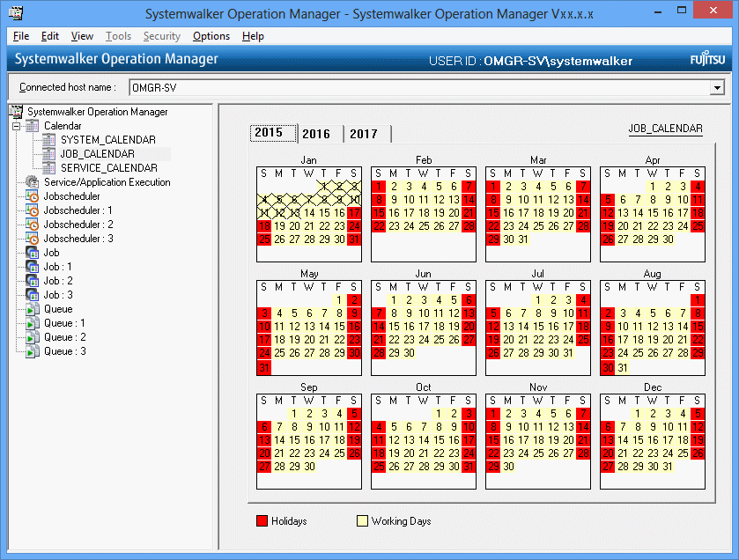Select JOB_CALENDAR in the tree
Viewport: 739px width, 560px height.
tap(97, 154)
